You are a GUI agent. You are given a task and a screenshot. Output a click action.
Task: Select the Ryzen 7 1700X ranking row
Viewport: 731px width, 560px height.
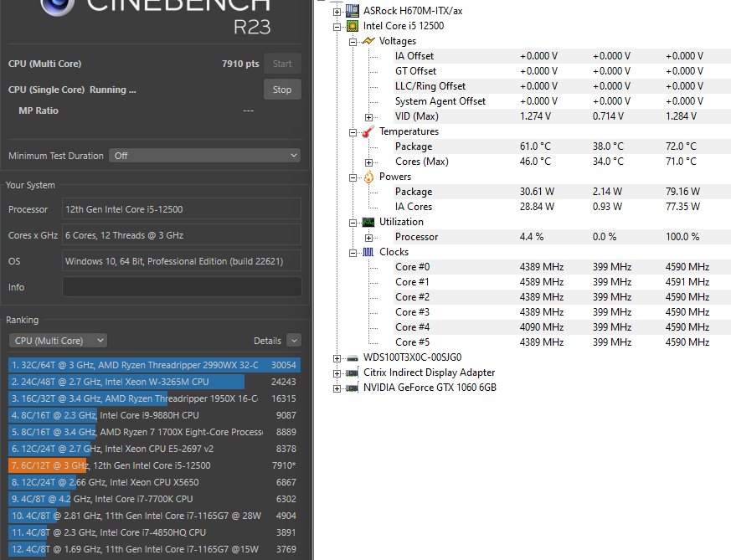[x=154, y=432]
